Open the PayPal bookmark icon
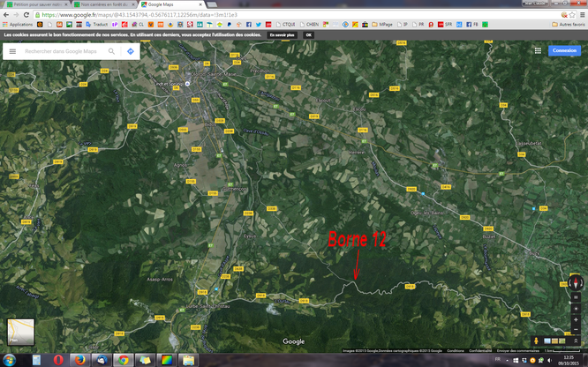Screen dimensions: 588x367 [230, 25]
